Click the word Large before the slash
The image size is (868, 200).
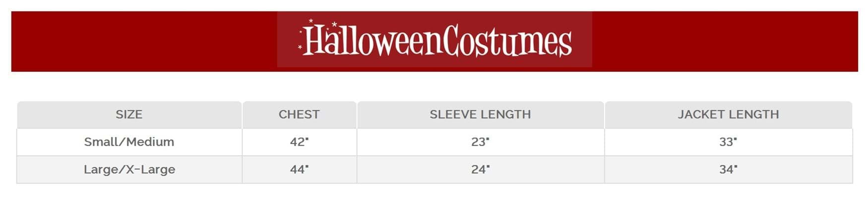(99, 169)
